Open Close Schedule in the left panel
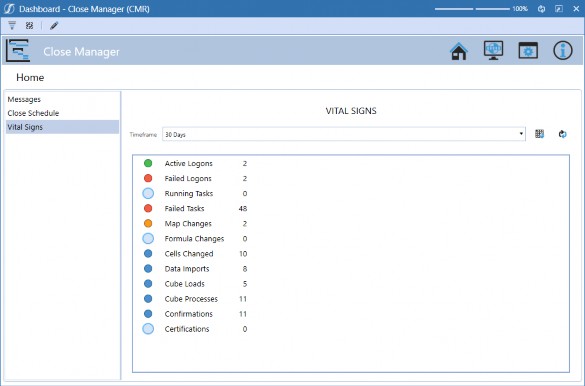 click(33, 113)
